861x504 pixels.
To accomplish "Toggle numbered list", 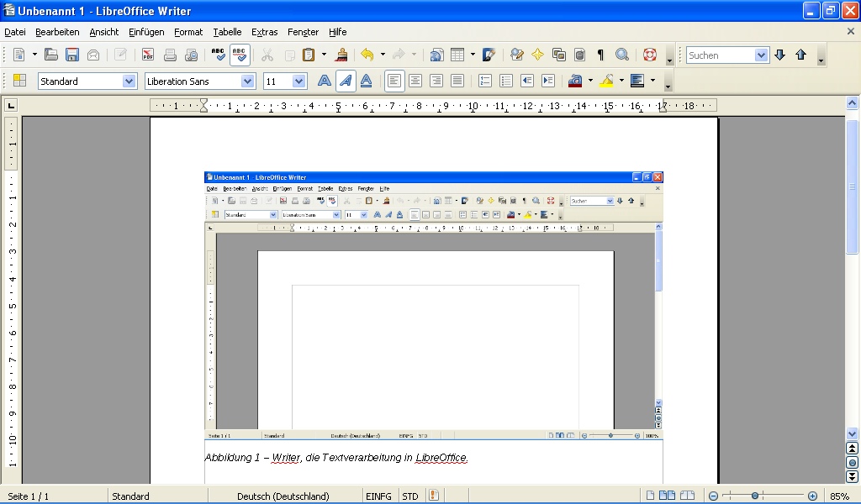I will coord(485,81).
